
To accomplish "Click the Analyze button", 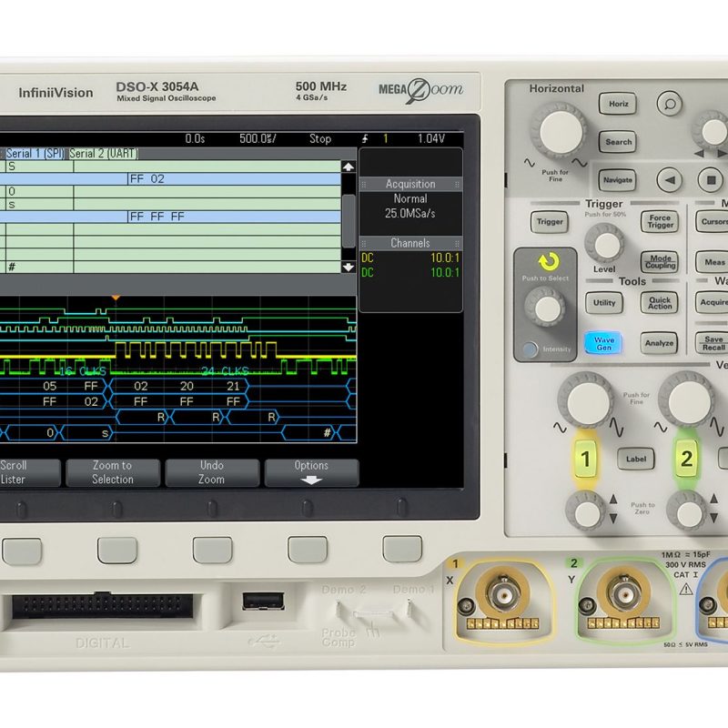I will pos(659,343).
